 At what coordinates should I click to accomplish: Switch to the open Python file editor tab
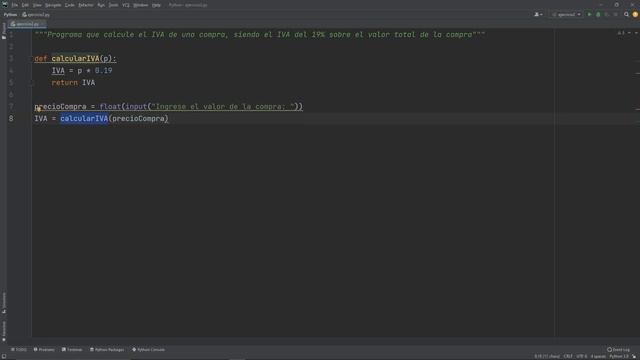click(26, 24)
